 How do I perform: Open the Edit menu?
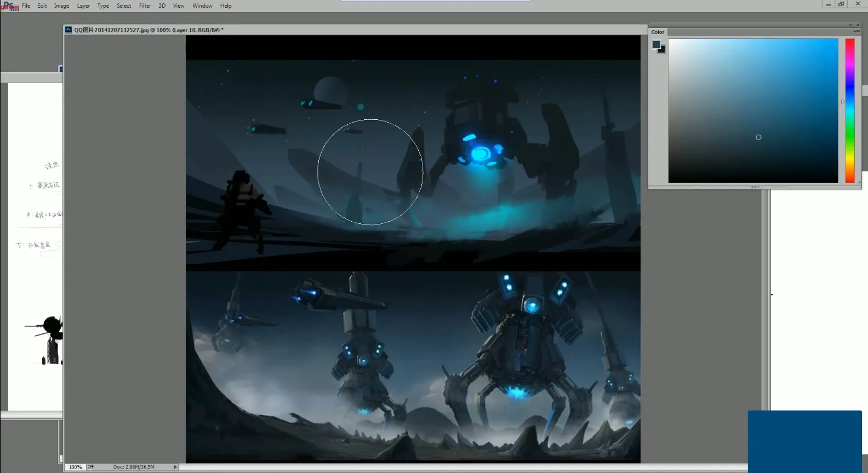tap(42, 5)
